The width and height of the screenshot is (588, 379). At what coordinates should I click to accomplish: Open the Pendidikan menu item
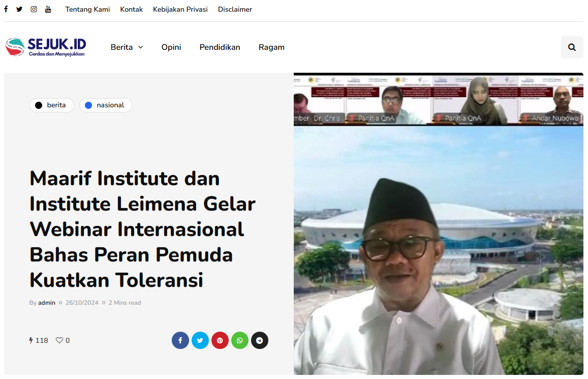(220, 47)
